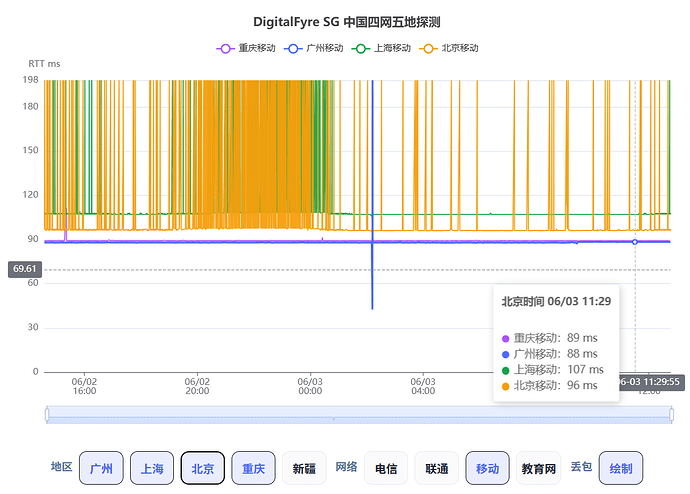Viewport: 690px width, 494px height.
Task: Toggle the 上海 region button
Action: (152, 468)
